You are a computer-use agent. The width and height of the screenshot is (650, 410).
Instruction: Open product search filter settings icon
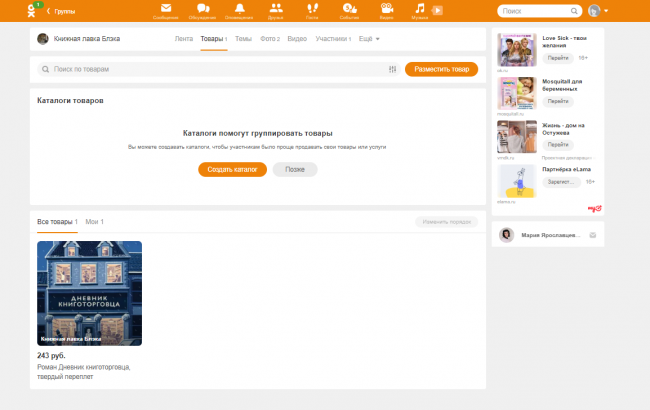[393, 69]
